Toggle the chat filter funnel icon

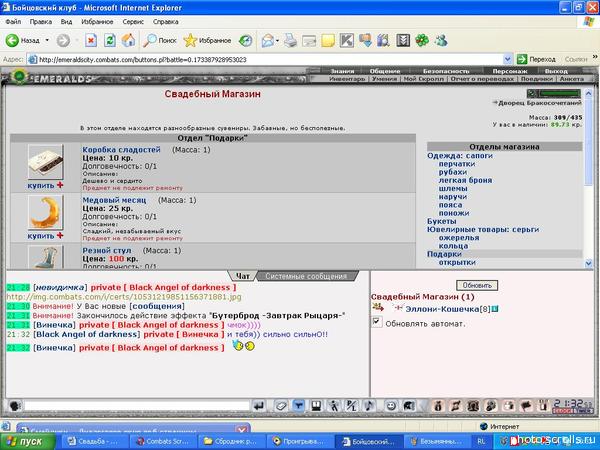point(298,406)
